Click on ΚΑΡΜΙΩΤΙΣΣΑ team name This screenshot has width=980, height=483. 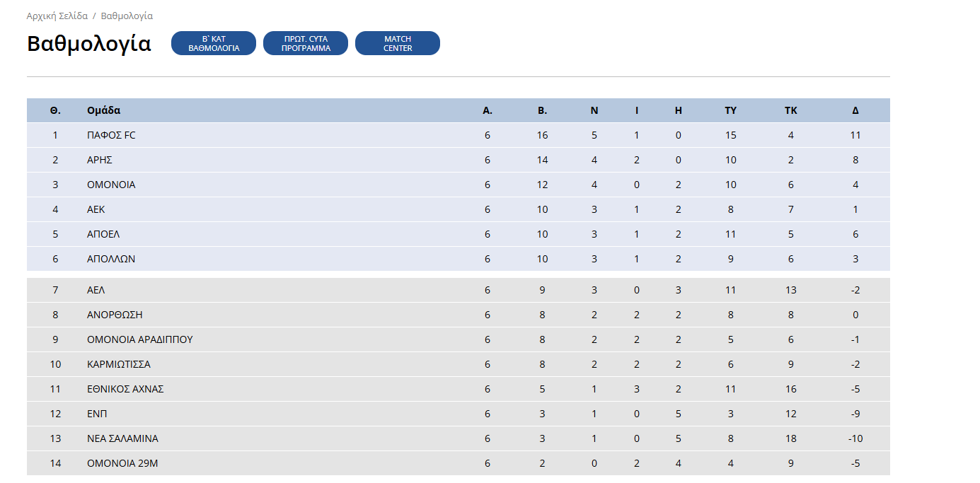(119, 364)
